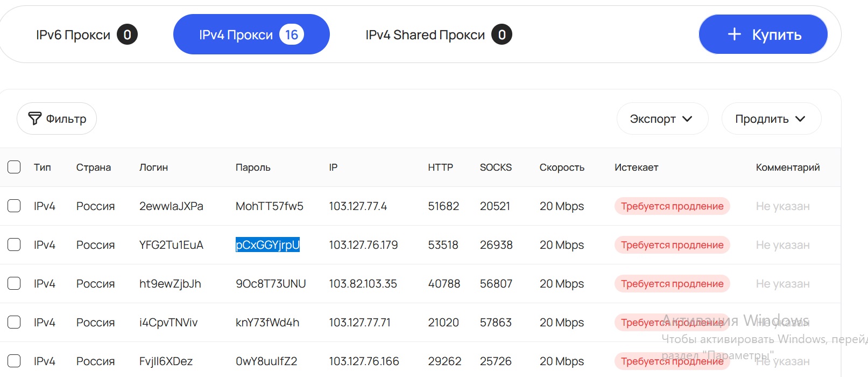Select the checkbox for login ht9ewZjbJh

[14, 283]
